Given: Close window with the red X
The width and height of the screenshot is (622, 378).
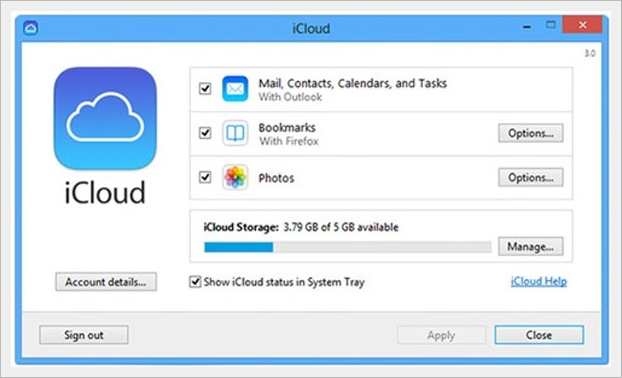Looking at the screenshot, I should click(583, 25).
